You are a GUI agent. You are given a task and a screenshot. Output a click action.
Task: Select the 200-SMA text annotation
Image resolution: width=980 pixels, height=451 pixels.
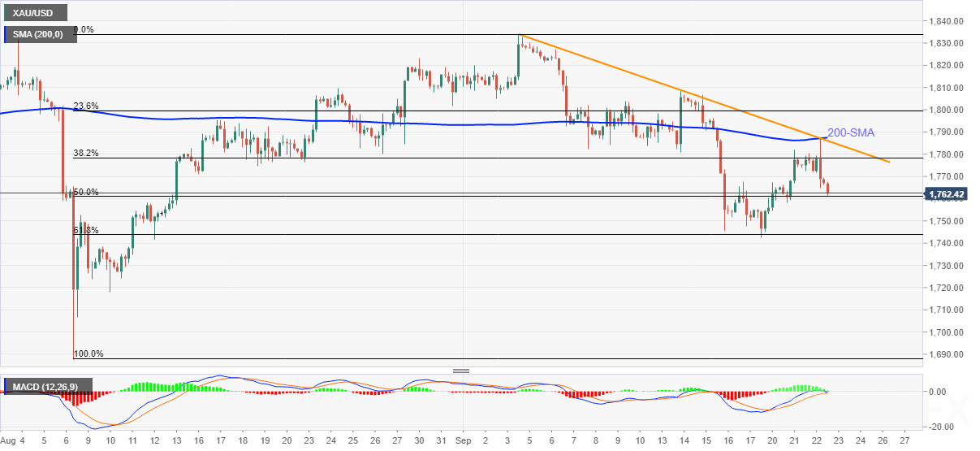point(849,132)
